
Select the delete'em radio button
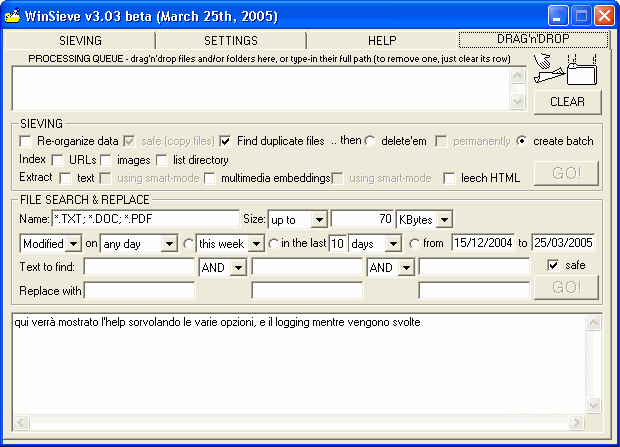pos(370,141)
